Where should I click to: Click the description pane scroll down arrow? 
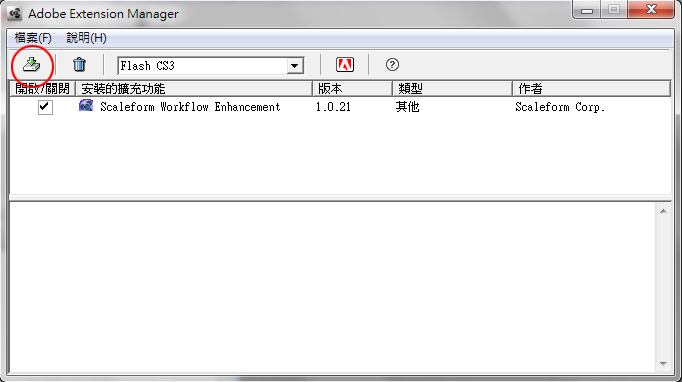(x=663, y=364)
